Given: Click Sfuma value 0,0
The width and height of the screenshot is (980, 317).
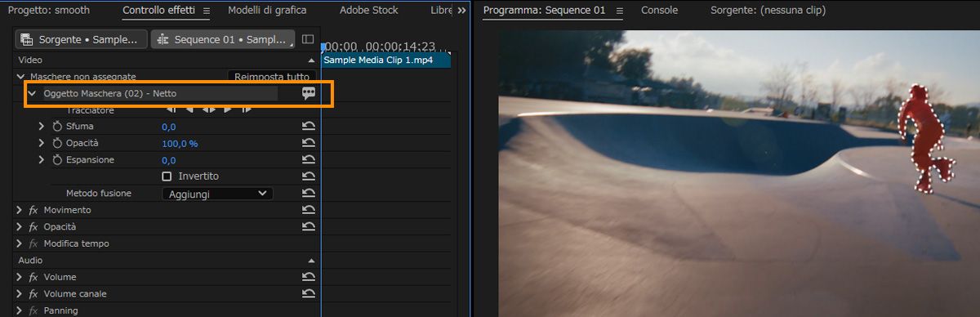Looking at the screenshot, I should coord(169,127).
